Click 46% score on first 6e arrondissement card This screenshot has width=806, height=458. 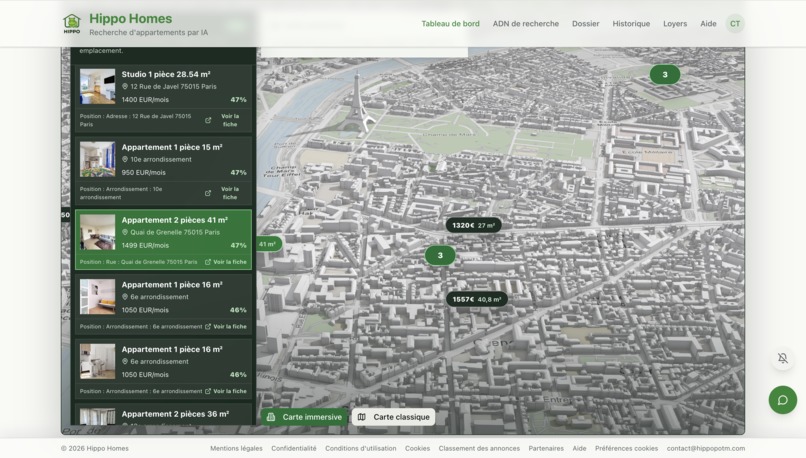pyautogui.click(x=238, y=310)
